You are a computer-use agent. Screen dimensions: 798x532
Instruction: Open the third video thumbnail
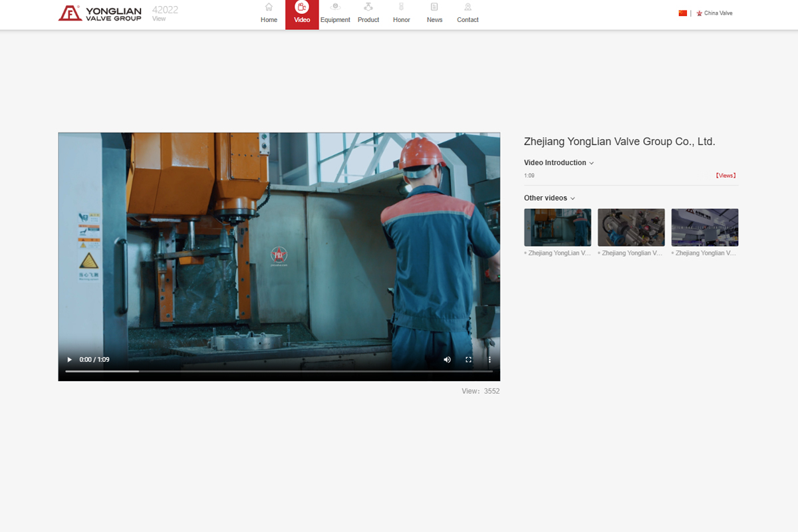tap(704, 227)
